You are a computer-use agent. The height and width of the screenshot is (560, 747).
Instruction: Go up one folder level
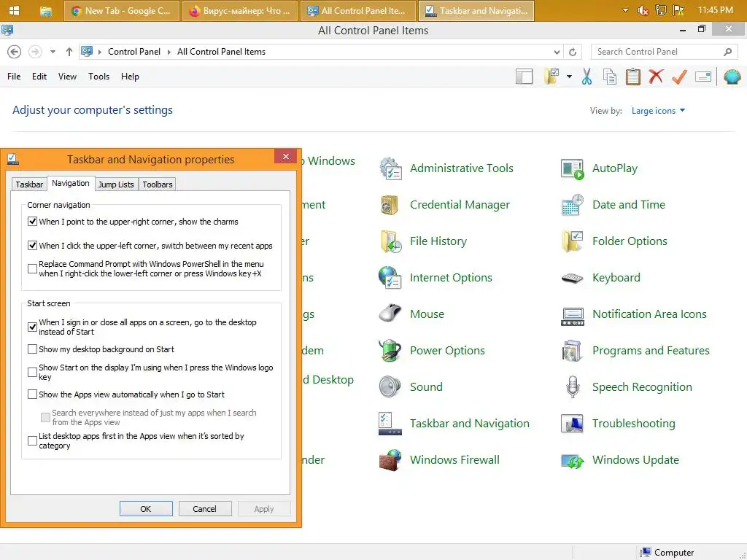click(69, 52)
